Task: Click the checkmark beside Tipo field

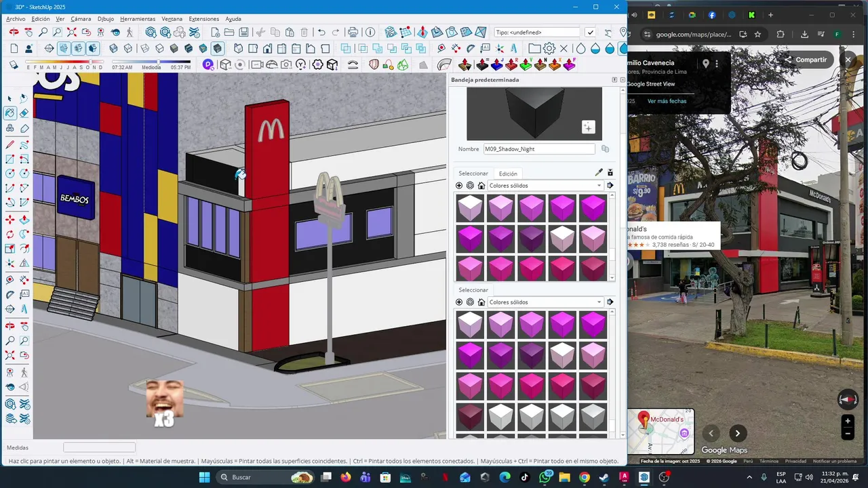Action: [x=590, y=32]
